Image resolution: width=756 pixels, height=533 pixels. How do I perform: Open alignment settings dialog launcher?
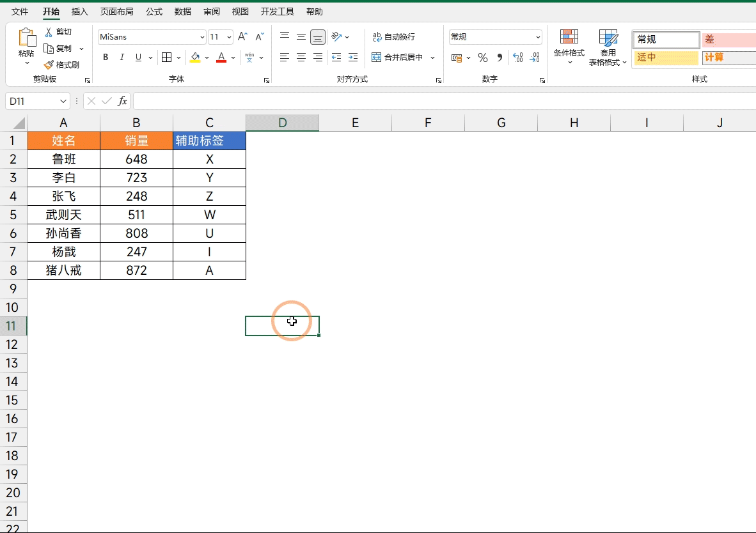click(x=439, y=81)
